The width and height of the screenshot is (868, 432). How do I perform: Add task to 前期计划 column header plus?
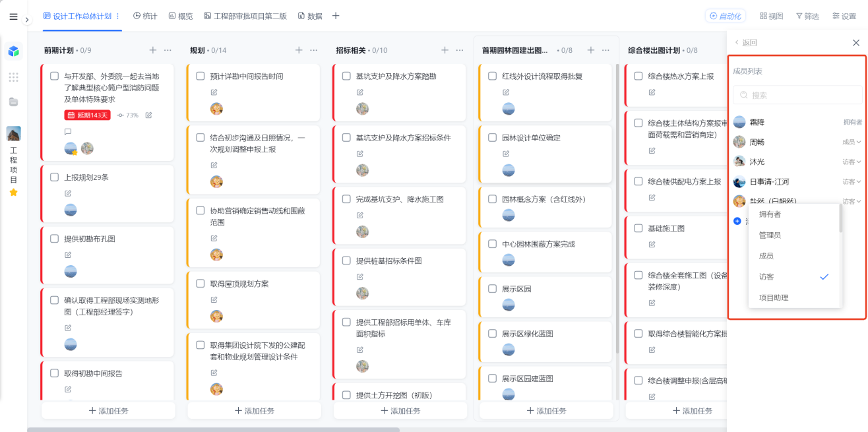153,50
